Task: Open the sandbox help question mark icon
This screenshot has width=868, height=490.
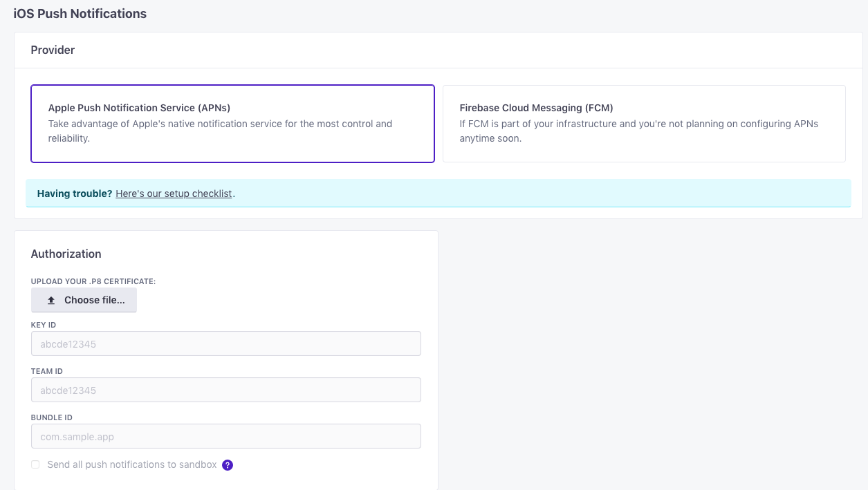Action: (x=228, y=465)
